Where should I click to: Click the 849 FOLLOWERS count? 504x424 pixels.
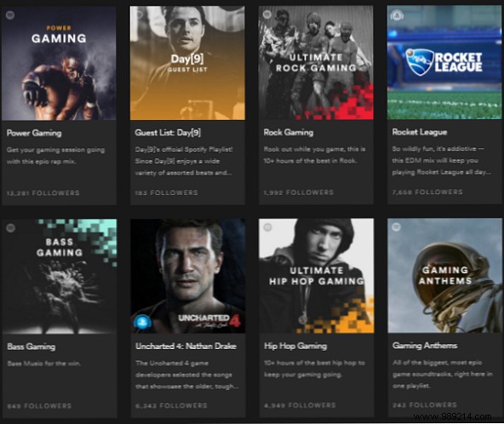tap(39, 406)
